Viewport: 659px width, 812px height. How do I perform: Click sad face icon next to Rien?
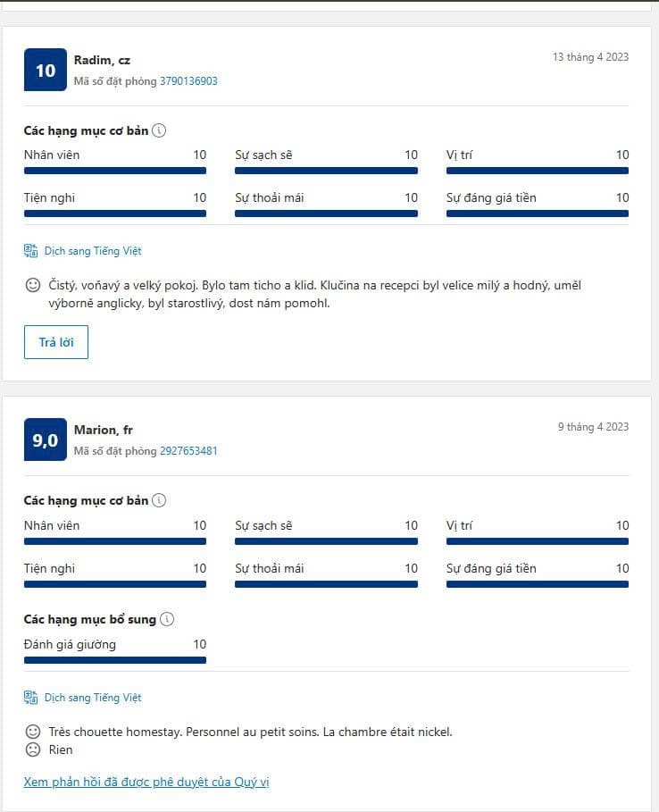pos(33,749)
